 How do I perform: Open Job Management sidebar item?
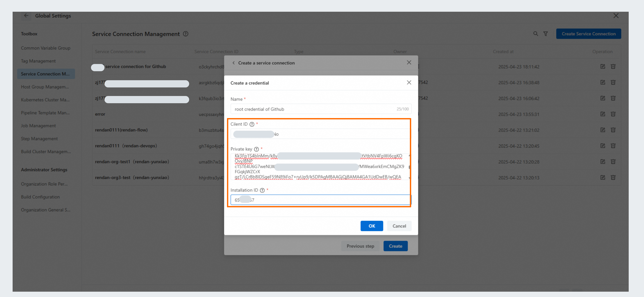tap(38, 126)
